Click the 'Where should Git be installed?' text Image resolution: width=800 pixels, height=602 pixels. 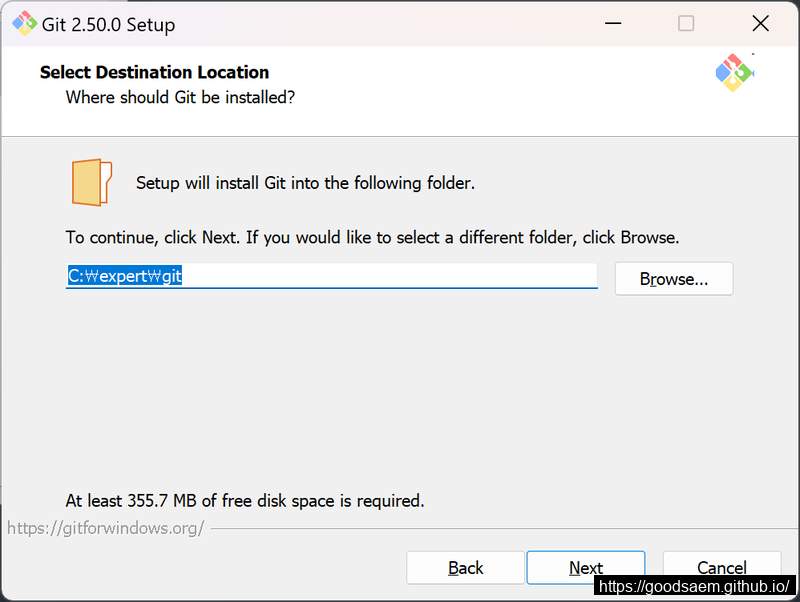click(x=180, y=97)
